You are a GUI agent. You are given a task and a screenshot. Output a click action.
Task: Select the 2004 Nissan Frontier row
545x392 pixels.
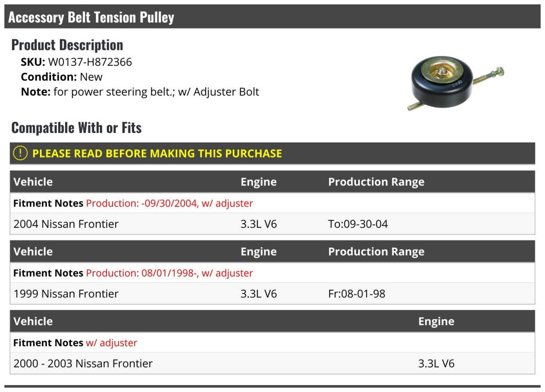coord(66,224)
